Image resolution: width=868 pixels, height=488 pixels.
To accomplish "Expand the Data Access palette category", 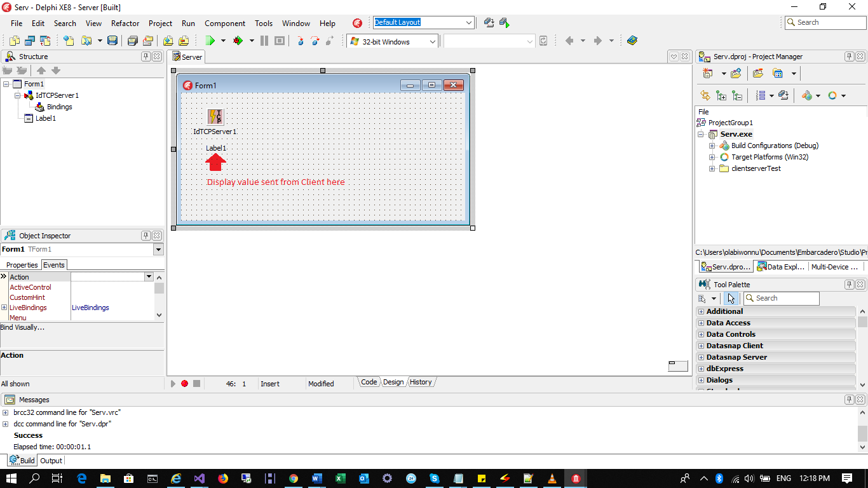I will pos(702,323).
